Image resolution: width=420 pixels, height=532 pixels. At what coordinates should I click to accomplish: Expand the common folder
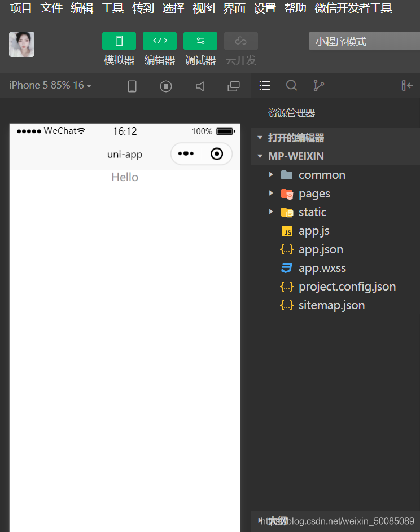pos(322,175)
